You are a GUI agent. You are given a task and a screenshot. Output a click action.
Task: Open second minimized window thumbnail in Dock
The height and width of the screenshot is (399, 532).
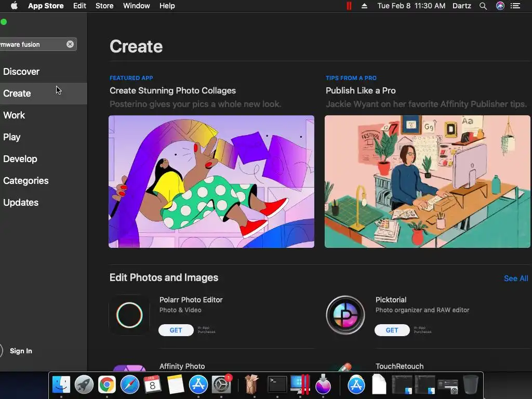pos(425,385)
